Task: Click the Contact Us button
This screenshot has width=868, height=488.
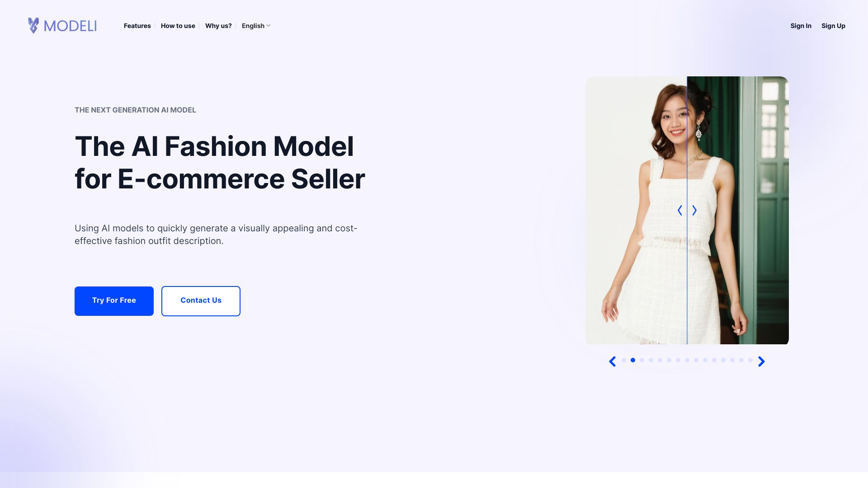Action: pyautogui.click(x=200, y=300)
